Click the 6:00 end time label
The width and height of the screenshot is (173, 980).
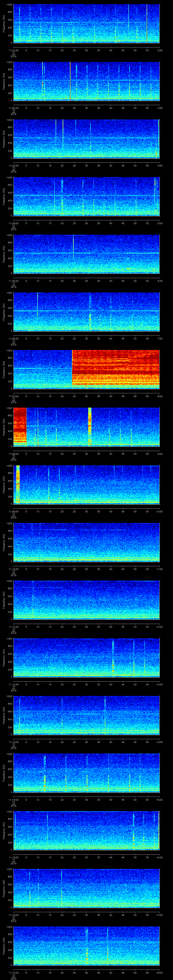(160, 281)
